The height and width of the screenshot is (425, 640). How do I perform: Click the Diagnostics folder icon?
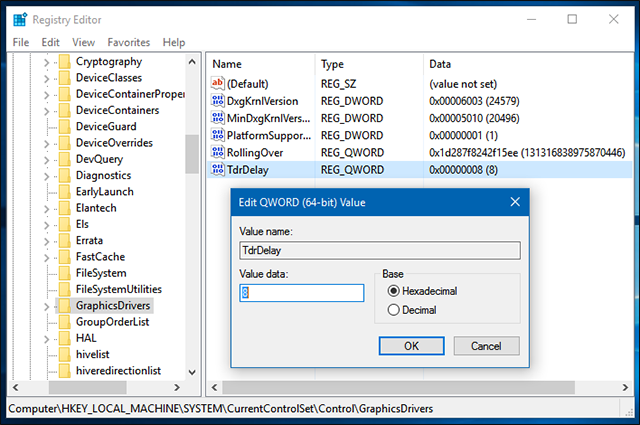coord(65,176)
